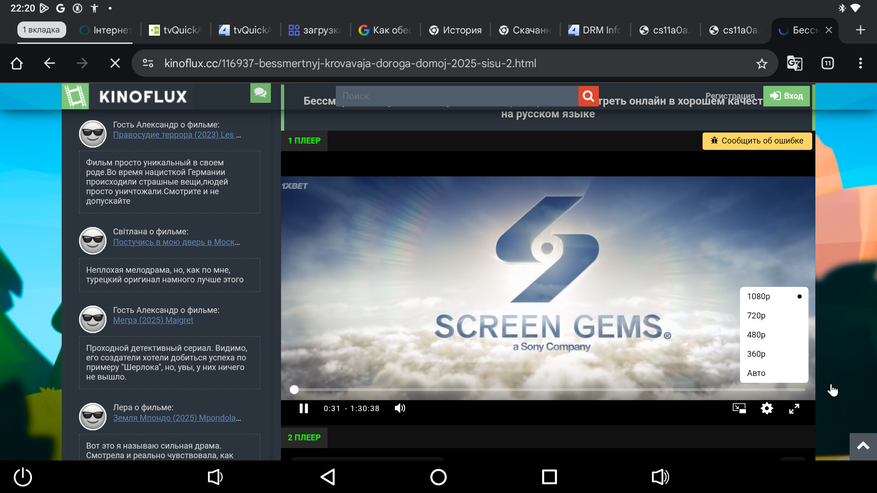Click the power button in navigation bar
This screenshot has width=877, height=493.
pos(23,477)
